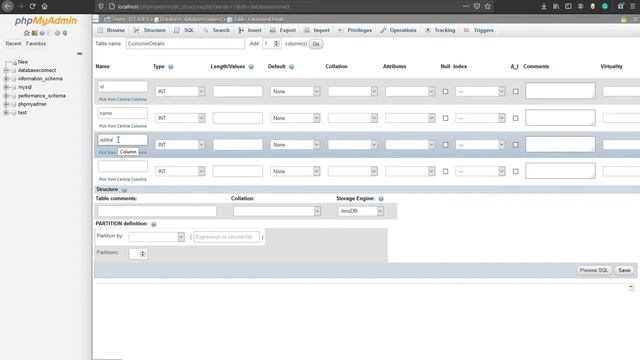Toggle Null checkbox for name column
The width and height of the screenshot is (640, 360).
pyautogui.click(x=445, y=118)
